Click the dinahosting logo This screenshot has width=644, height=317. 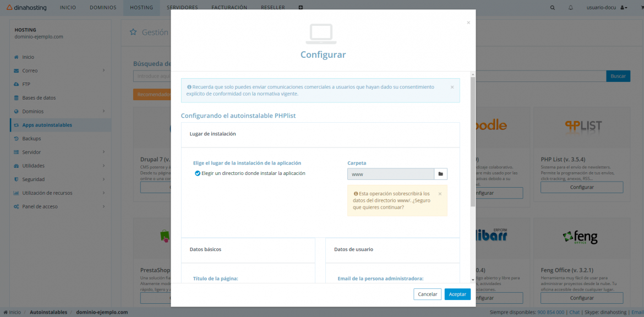pyautogui.click(x=27, y=7)
